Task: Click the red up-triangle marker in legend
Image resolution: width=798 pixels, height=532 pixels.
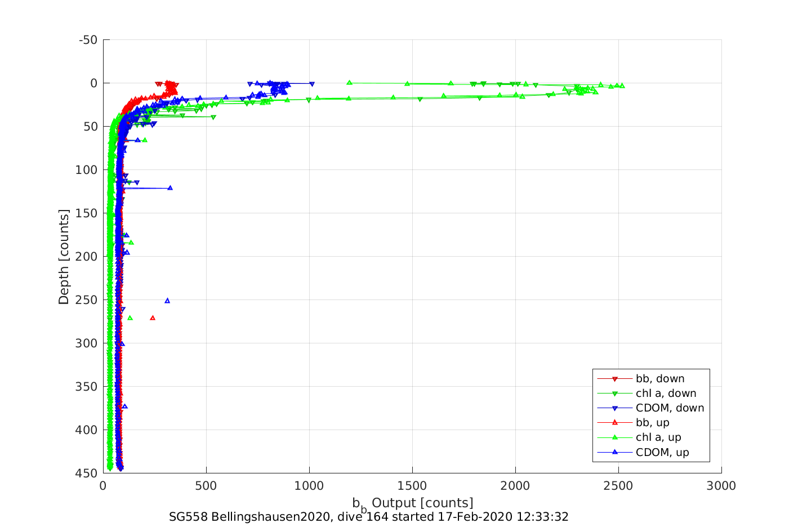Action: (615, 423)
